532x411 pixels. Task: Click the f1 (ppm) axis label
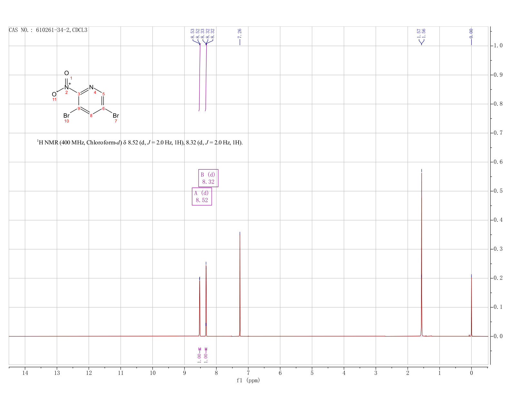click(x=248, y=380)
